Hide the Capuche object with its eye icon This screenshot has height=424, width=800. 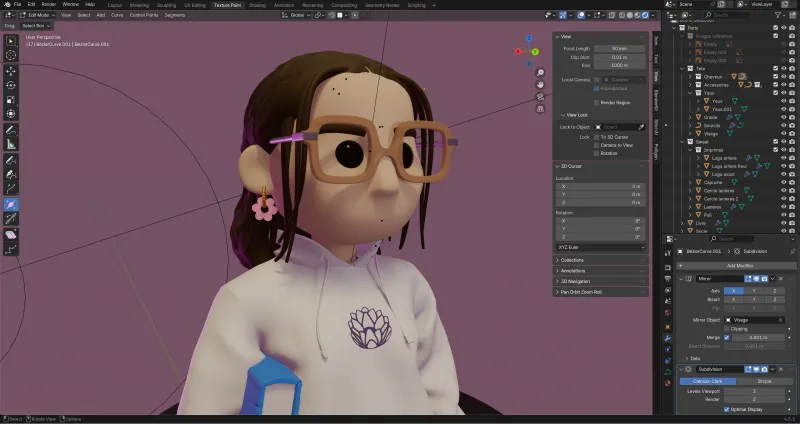click(784, 183)
